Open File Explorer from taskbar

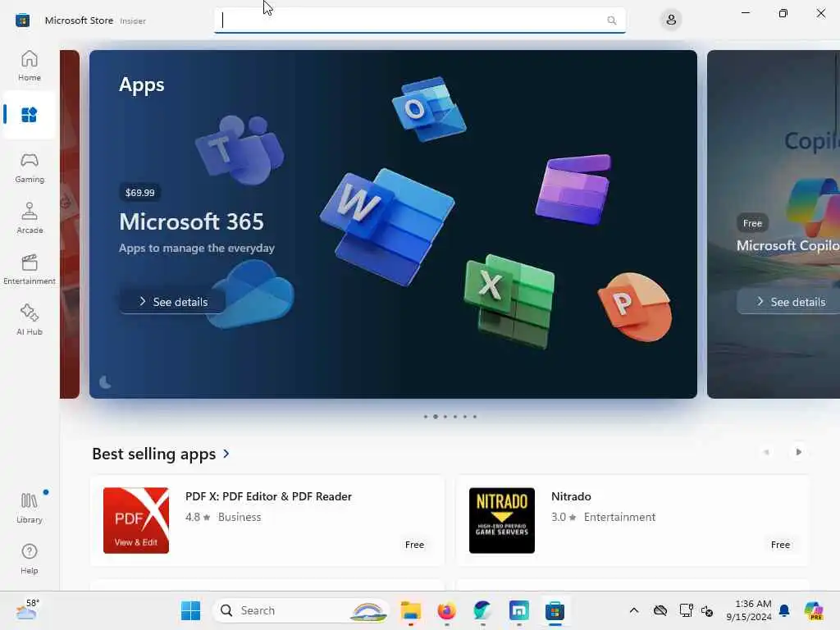(411, 610)
